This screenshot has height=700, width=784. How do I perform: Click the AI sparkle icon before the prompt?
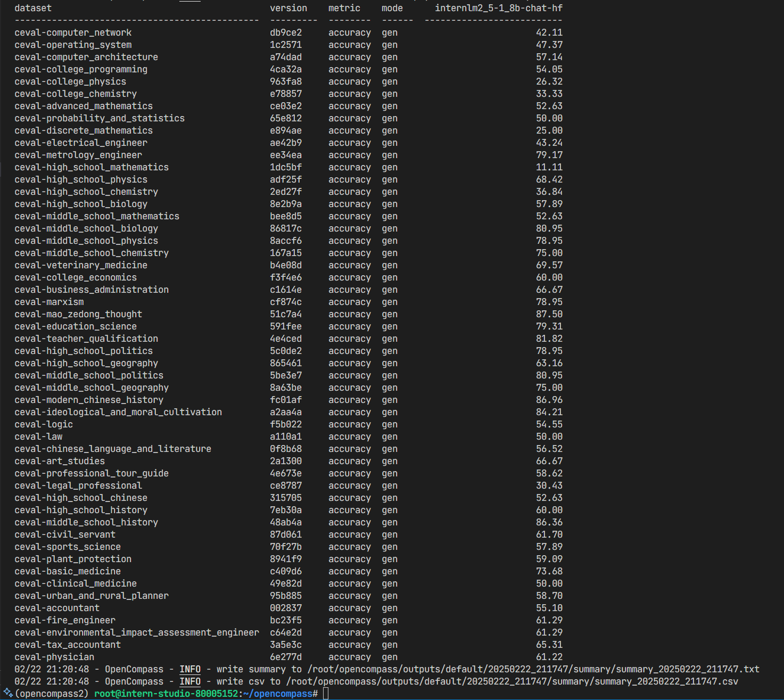8,693
